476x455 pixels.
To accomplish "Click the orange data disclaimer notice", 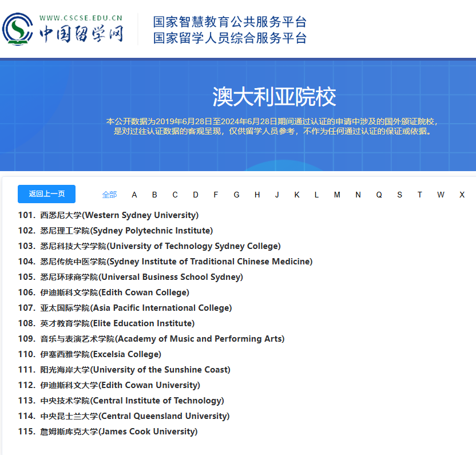I will coord(272,126).
